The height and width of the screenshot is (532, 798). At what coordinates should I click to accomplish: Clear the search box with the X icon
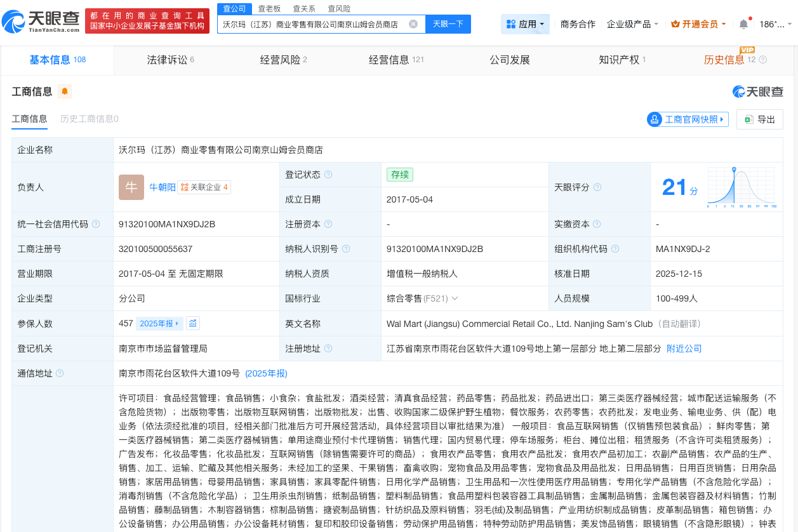pyautogui.click(x=413, y=24)
